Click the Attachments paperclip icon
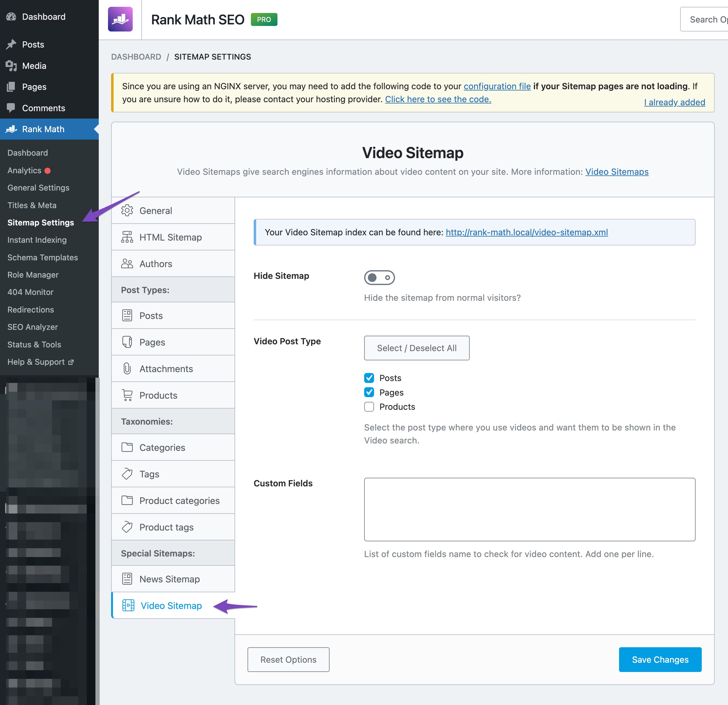 click(127, 369)
